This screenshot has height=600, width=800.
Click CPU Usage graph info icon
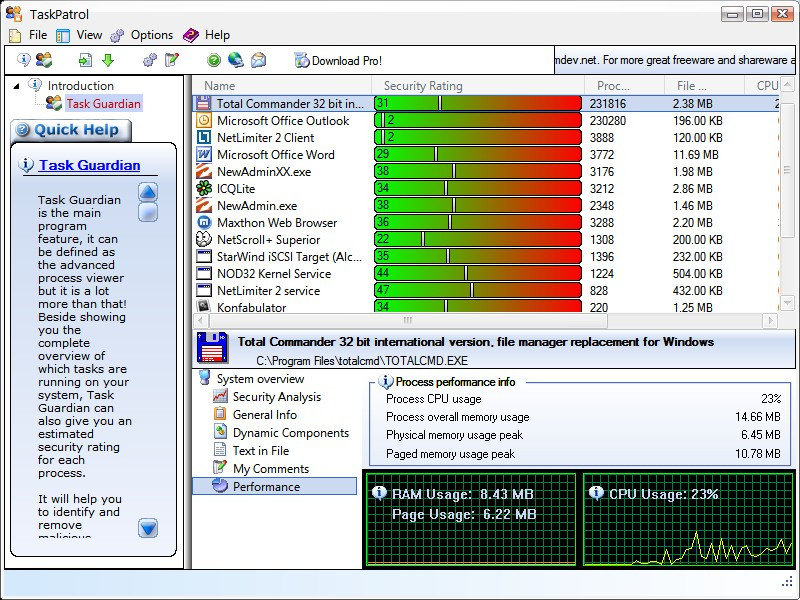tap(596, 493)
